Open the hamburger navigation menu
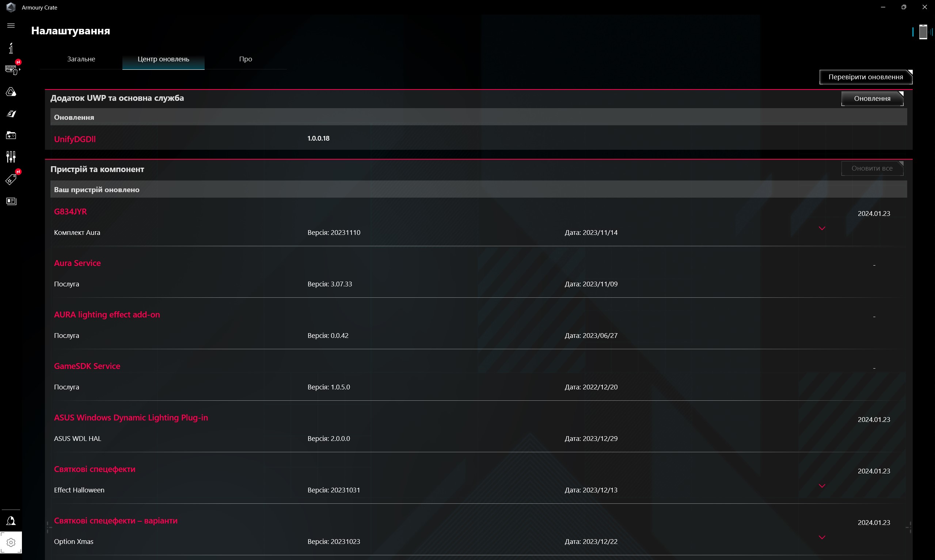The height and width of the screenshot is (560, 935). 11,26
